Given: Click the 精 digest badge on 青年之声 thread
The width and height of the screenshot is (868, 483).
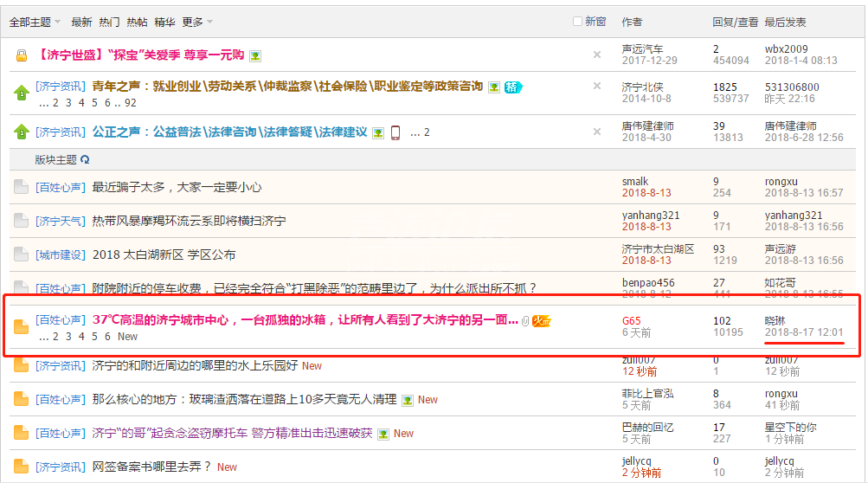Looking at the screenshot, I should 512,87.
